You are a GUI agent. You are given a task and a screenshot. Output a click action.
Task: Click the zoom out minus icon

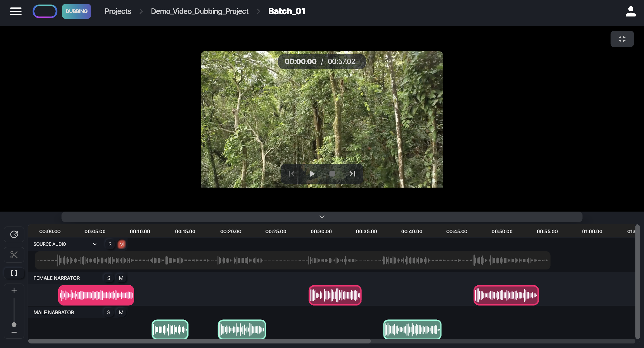(x=14, y=332)
